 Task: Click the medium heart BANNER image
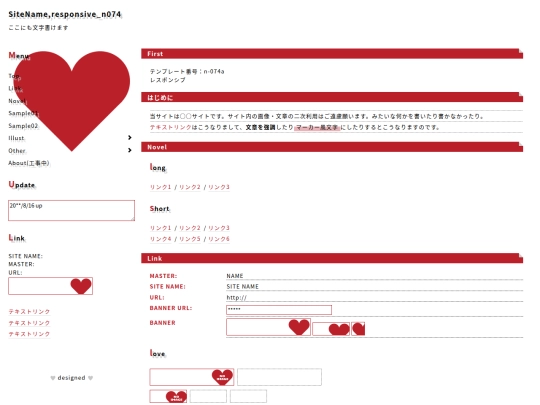point(331,329)
